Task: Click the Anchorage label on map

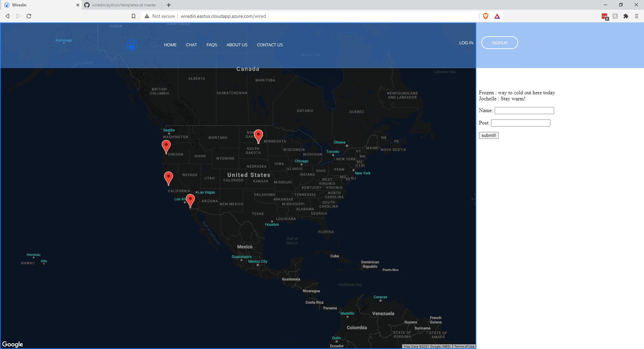Action: 64,40
